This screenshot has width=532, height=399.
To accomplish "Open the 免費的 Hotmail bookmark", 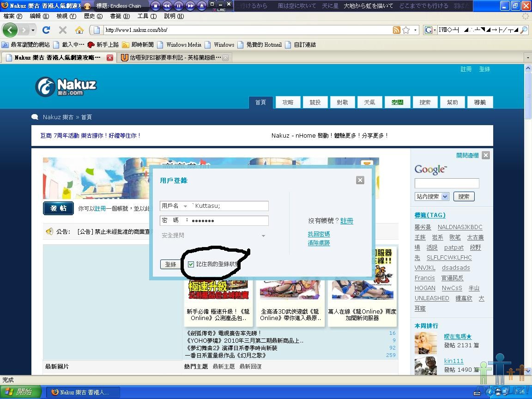I will [260, 44].
